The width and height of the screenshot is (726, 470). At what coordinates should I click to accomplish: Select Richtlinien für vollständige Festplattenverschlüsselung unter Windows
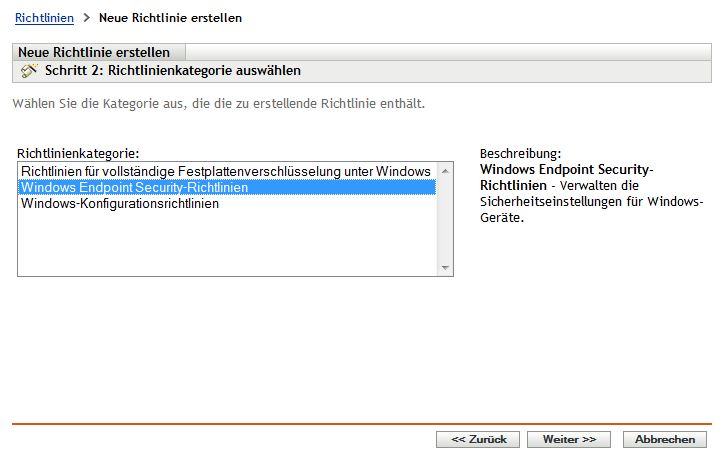coord(227,171)
